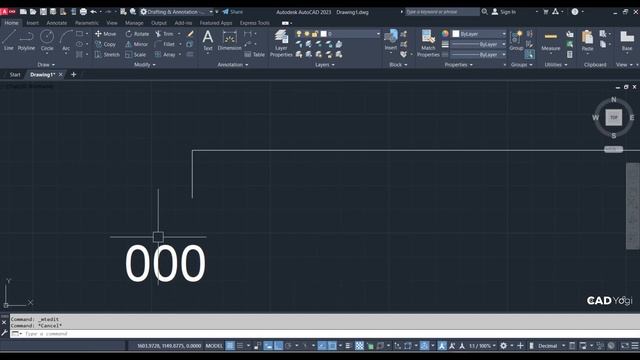Switch to the Annotate ribbon tab
This screenshot has width=640, height=360.
coord(56,23)
